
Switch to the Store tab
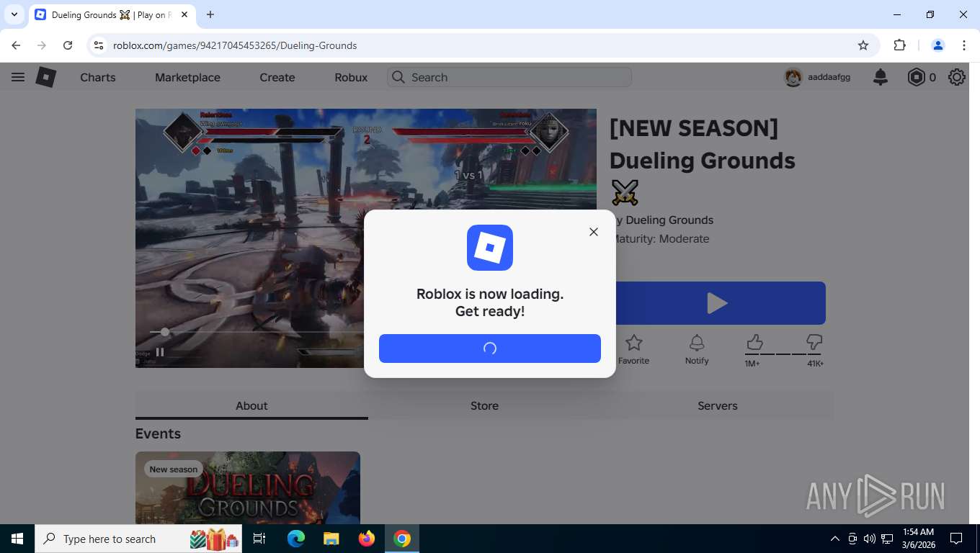point(484,405)
